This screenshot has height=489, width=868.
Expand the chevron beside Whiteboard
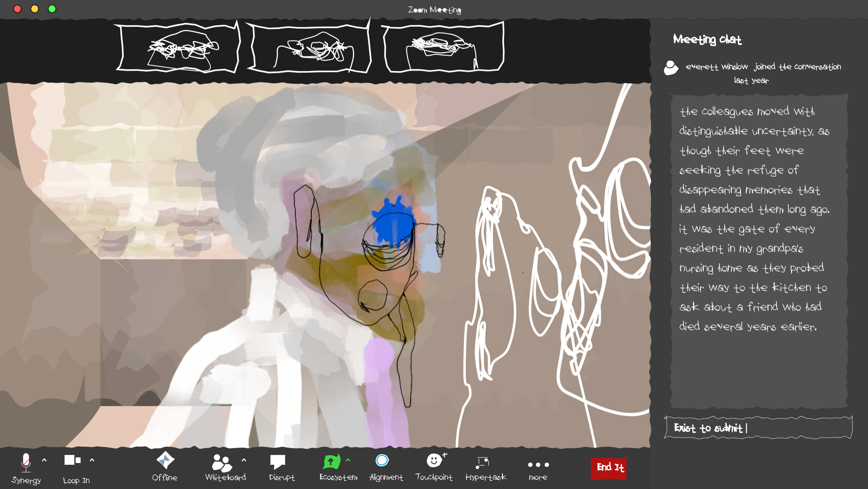[x=244, y=460]
